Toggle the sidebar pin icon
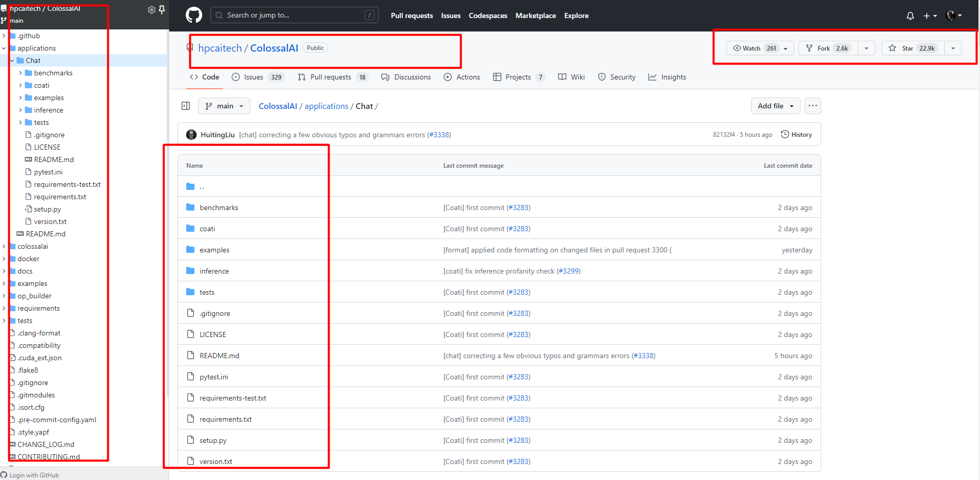 162,10
